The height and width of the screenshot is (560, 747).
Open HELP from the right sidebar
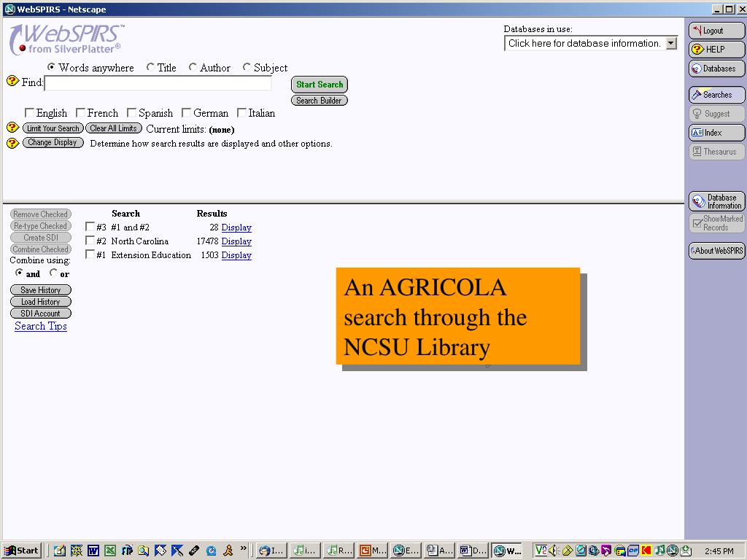click(716, 49)
